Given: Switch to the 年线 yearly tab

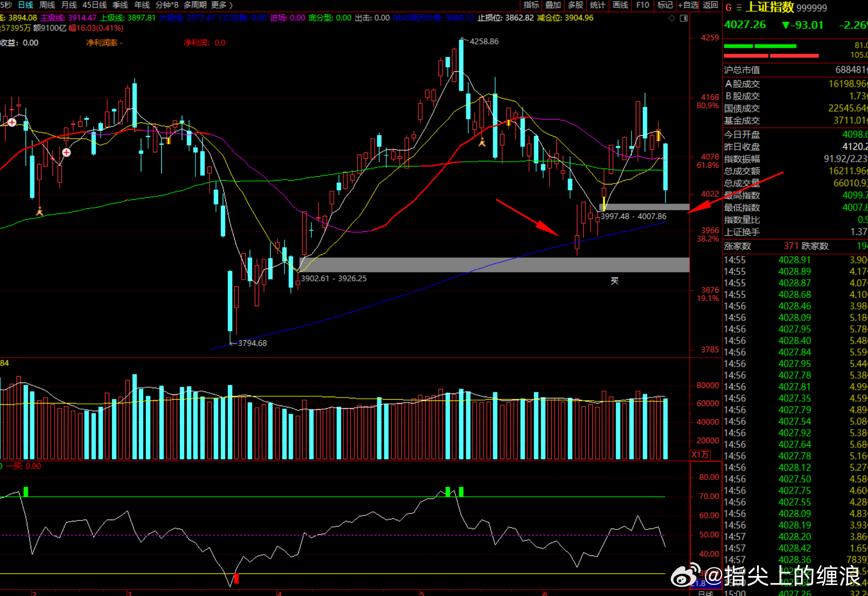Looking at the screenshot, I should coord(142,5).
